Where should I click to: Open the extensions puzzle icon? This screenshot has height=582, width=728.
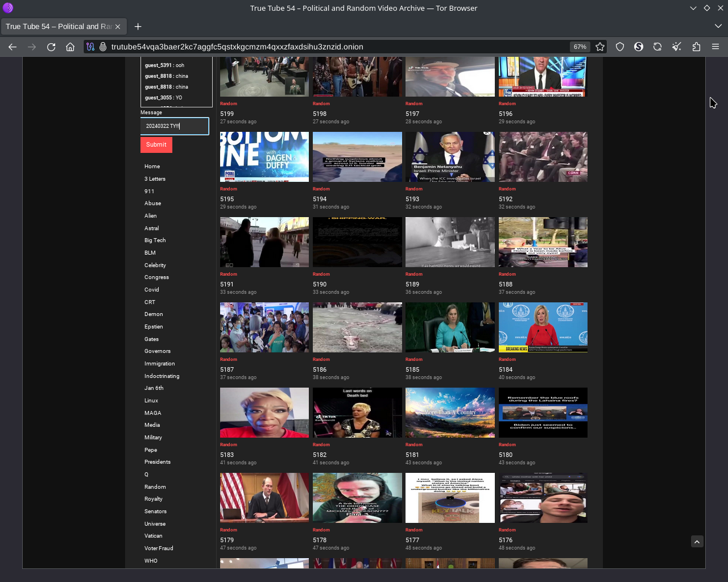pyautogui.click(x=696, y=47)
